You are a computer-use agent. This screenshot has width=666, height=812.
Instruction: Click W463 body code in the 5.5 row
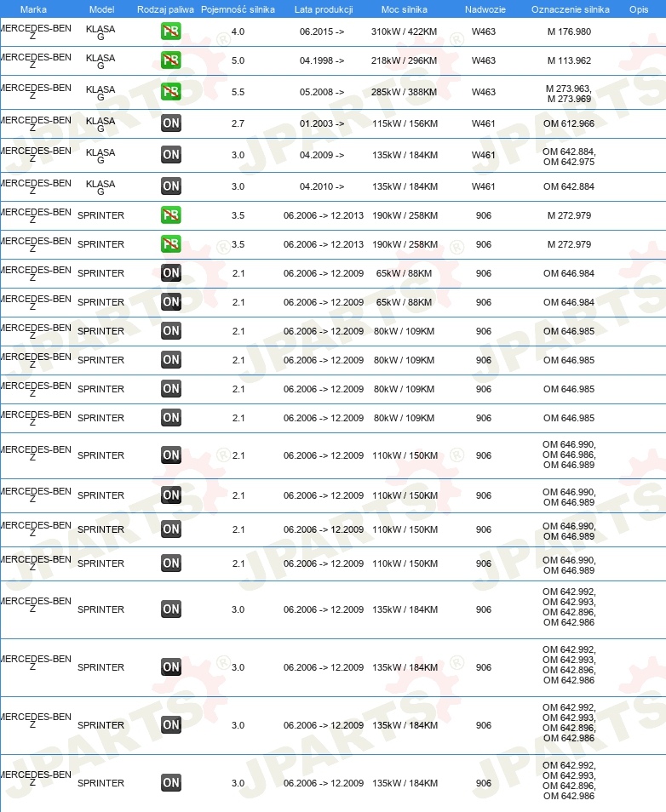(484, 92)
